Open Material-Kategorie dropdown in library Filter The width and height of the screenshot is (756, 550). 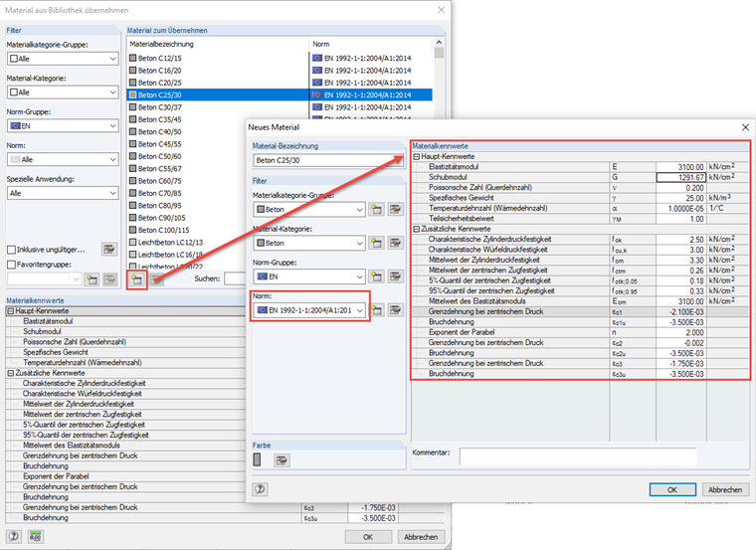pos(63,92)
